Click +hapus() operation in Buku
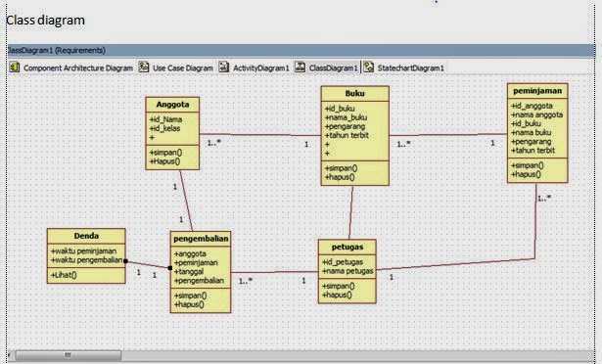The image size is (602, 364). (x=340, y=177)
